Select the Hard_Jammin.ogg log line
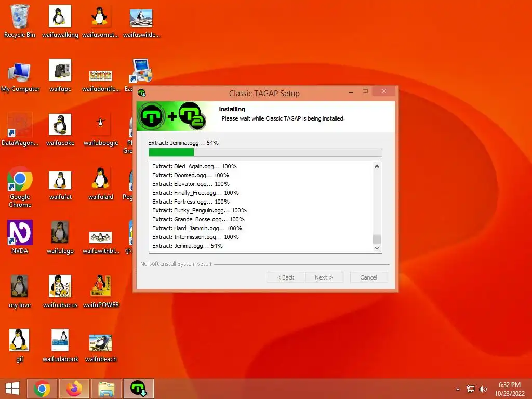 (x=197, y=228)
